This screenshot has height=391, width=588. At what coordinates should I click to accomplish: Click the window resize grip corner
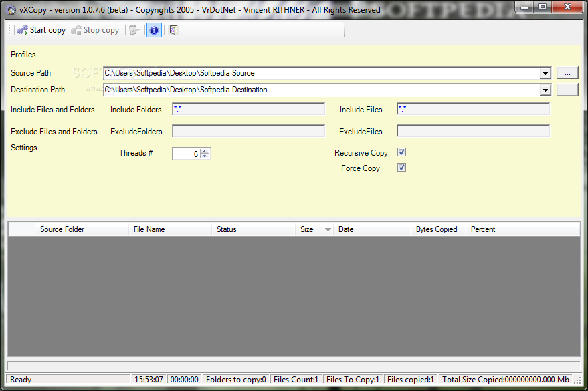577,380
